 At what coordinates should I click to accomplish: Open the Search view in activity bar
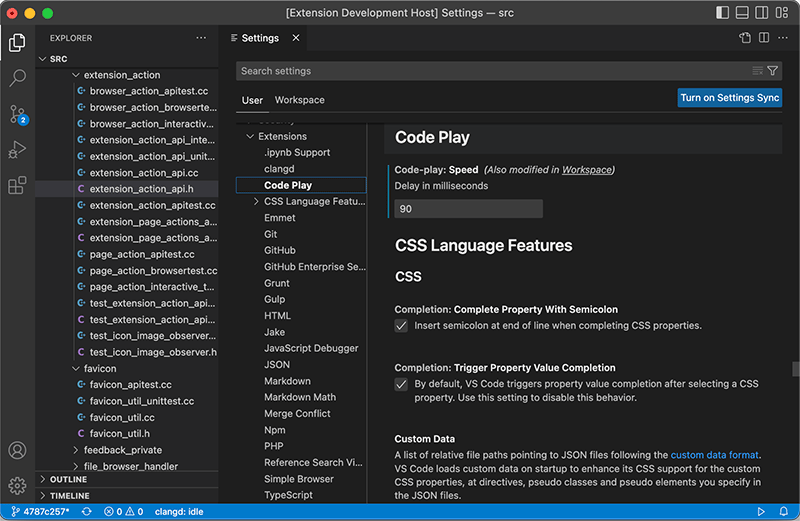(x=17, y=78)
